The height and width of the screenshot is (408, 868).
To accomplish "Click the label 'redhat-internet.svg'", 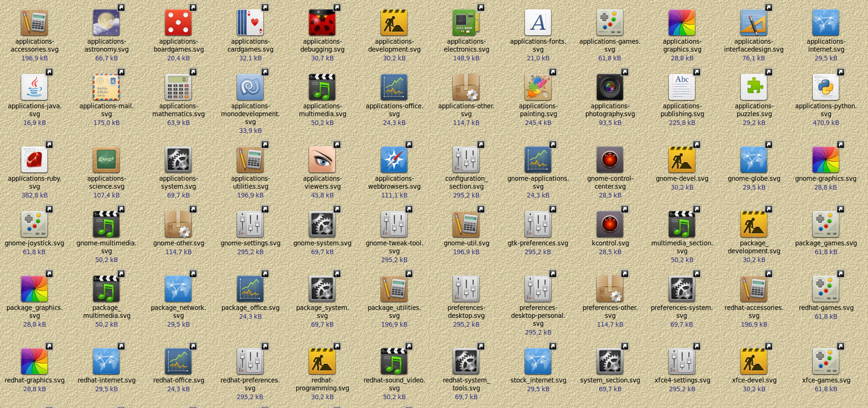I will click(106, 380).
